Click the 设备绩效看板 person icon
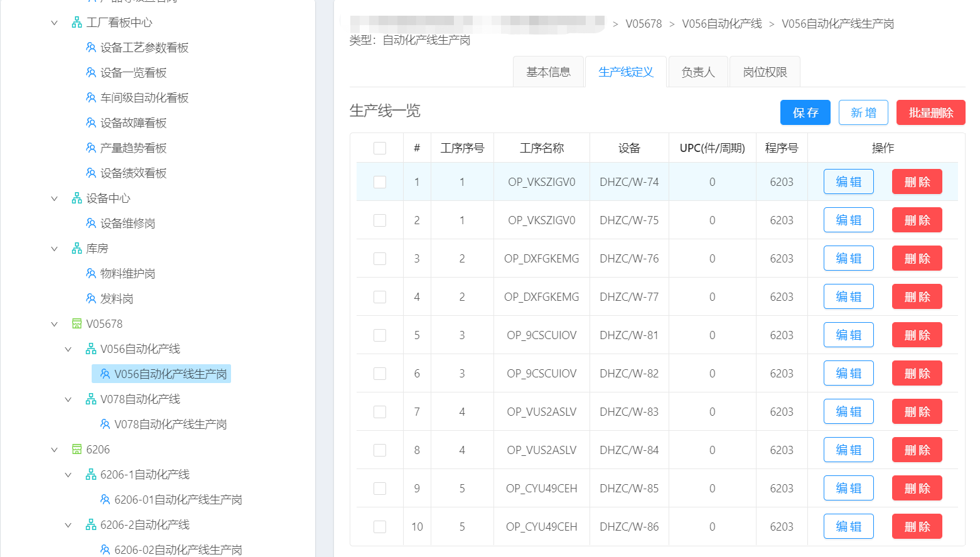Viewport: 980px width, 557px height. 91,173
